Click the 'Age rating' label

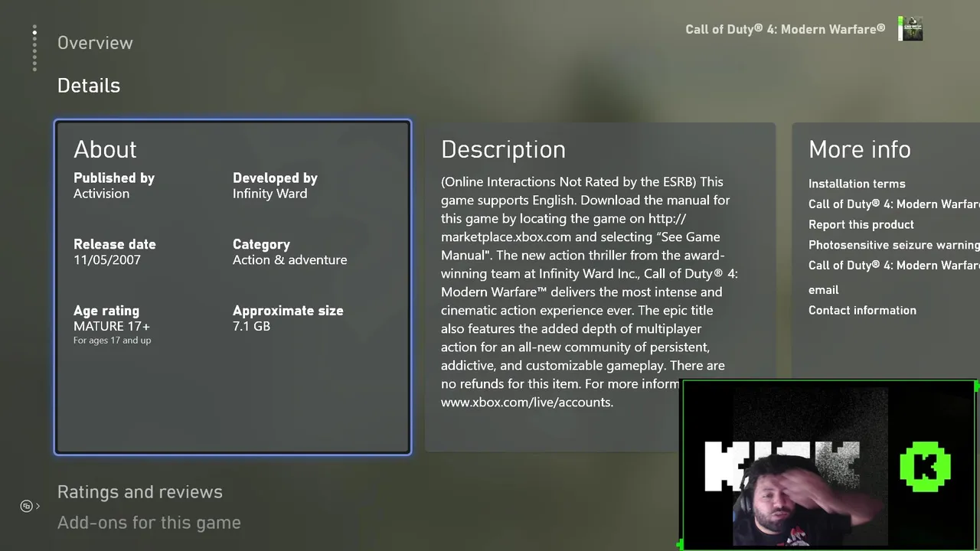(106, 311)
